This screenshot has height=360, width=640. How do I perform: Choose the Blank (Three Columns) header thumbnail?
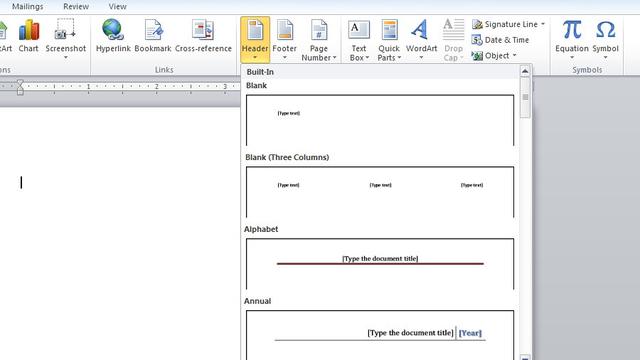[x=380, y=192]
